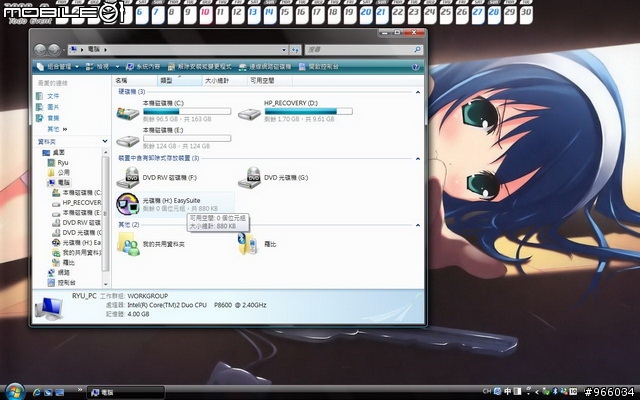Open Explorer help question mark icon

416,67
